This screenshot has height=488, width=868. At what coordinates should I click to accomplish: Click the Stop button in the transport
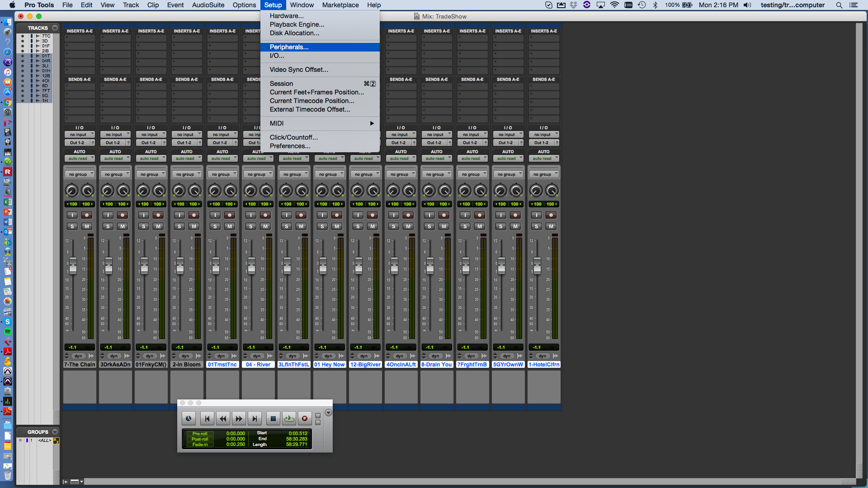[273, 419]
